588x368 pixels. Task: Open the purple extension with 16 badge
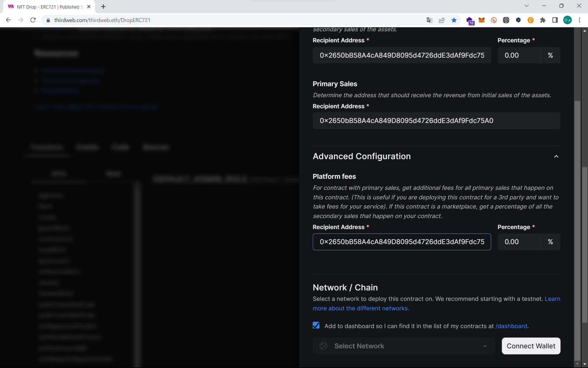(x=469, y=21)
